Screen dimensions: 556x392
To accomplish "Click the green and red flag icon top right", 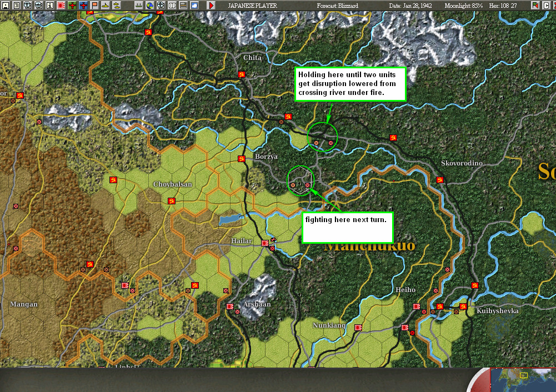I will pos(535,6).
